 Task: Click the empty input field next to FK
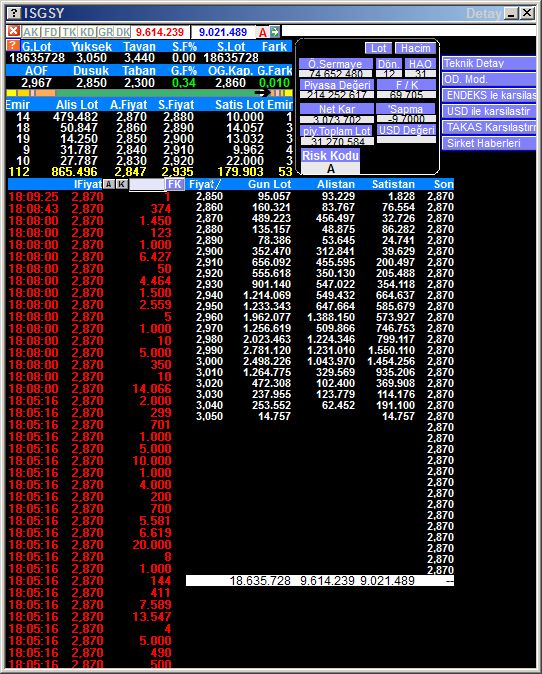tap(147, 185)
